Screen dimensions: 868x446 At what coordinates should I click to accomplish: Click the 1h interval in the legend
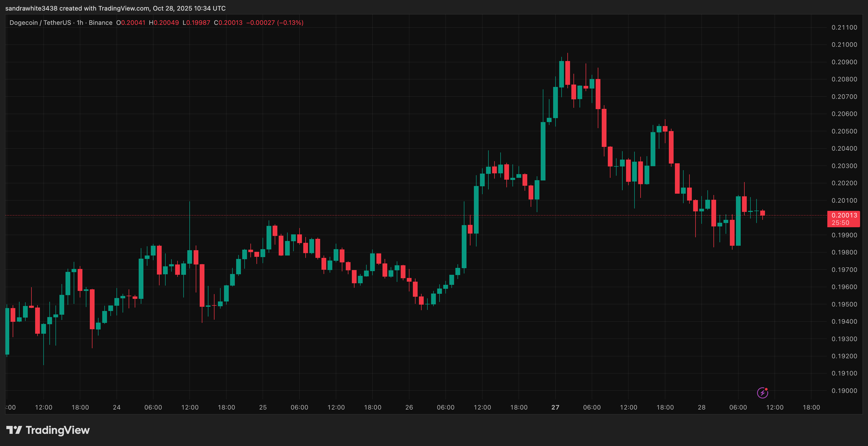(x=80, y=22)
